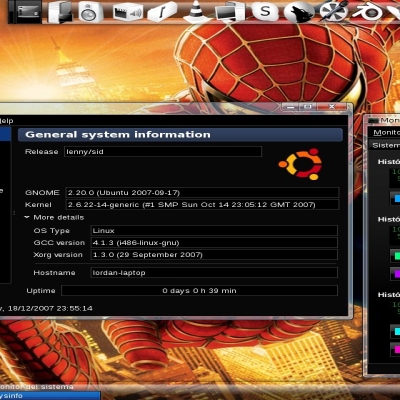Click the GNOME label text

point(42,193)
